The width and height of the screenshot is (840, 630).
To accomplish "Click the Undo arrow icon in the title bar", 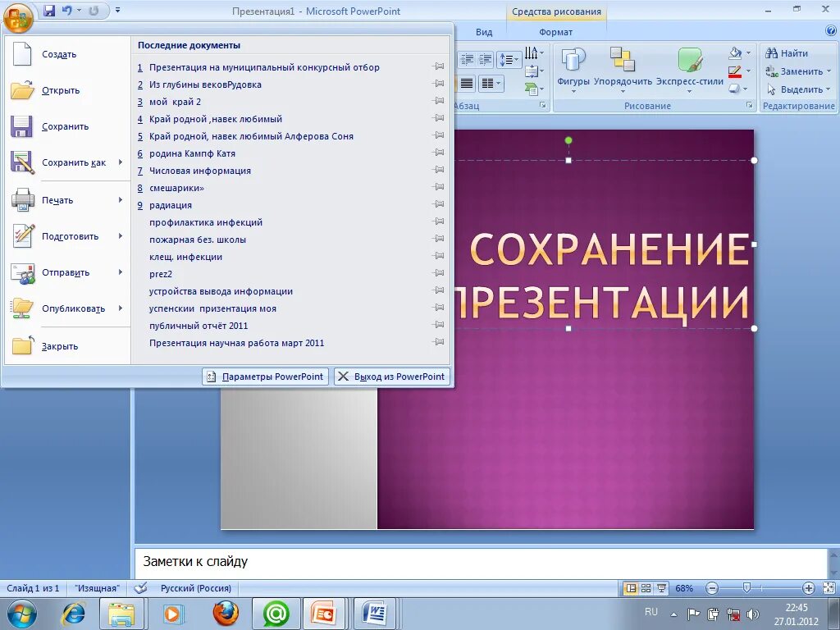I will (x=67, y=10).
